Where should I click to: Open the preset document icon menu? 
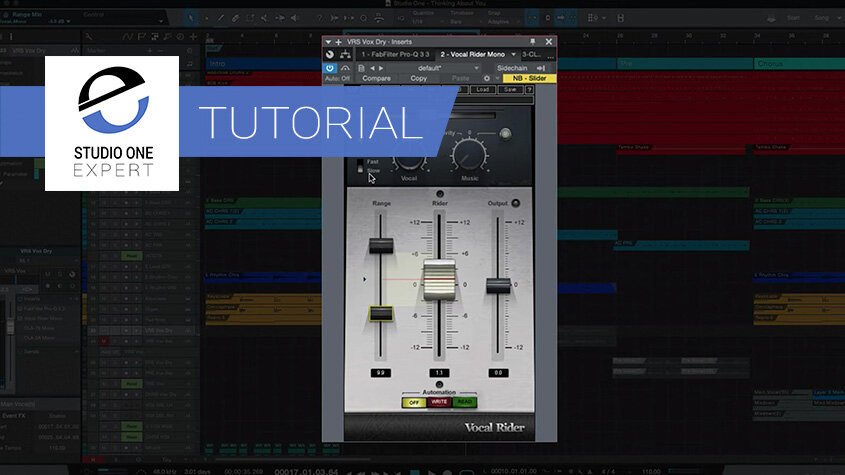point(362,68)
